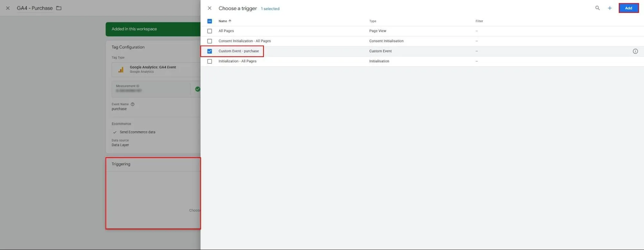The image size is (644, 250).
Task: Click the info icon on Custom Event row
Action: pyautogui.click(x=635, y=51)
